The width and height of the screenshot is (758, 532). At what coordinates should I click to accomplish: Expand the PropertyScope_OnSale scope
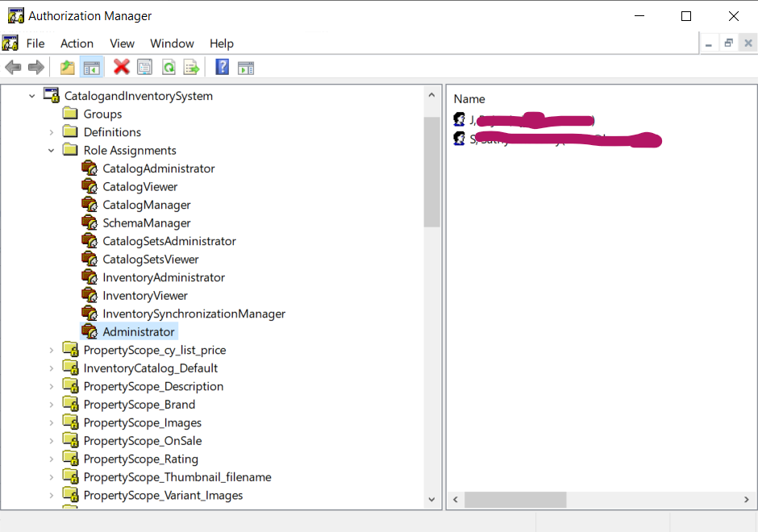tap(52, 441)
